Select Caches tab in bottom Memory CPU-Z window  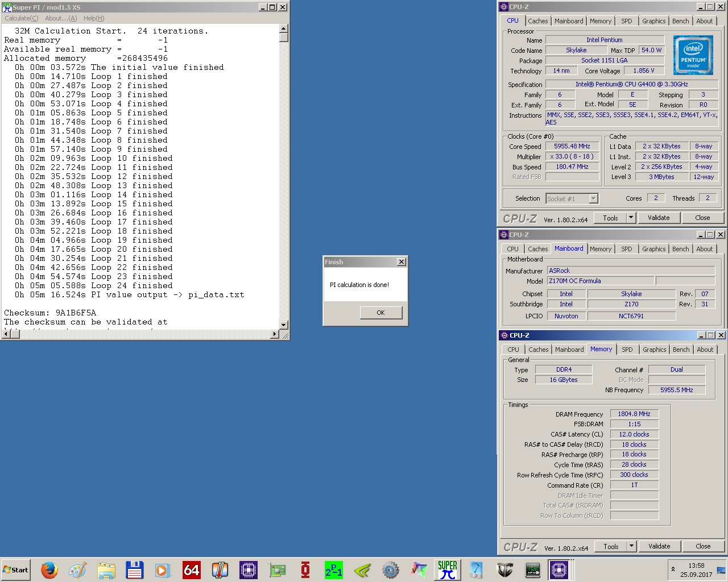(538, 350)
